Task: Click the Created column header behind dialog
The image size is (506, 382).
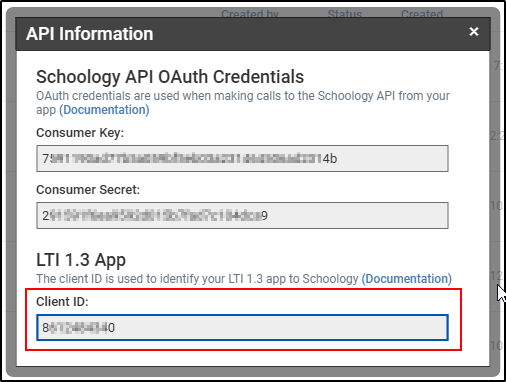Action: 422,14
